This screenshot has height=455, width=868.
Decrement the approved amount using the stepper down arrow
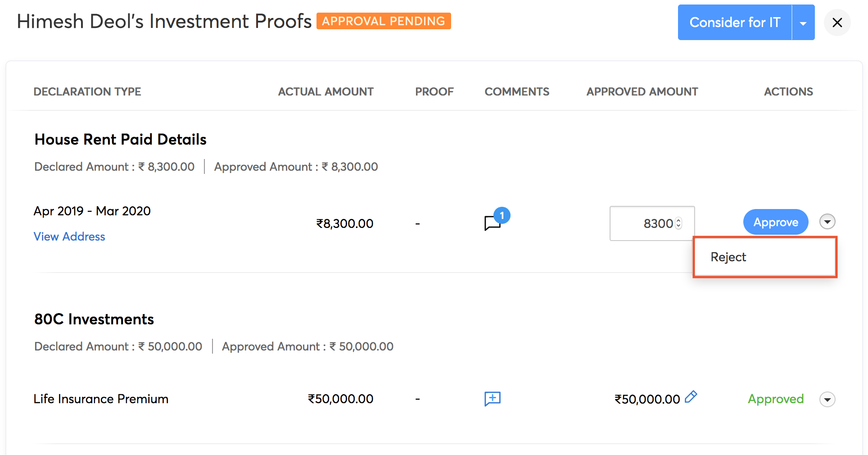(679, 226)
